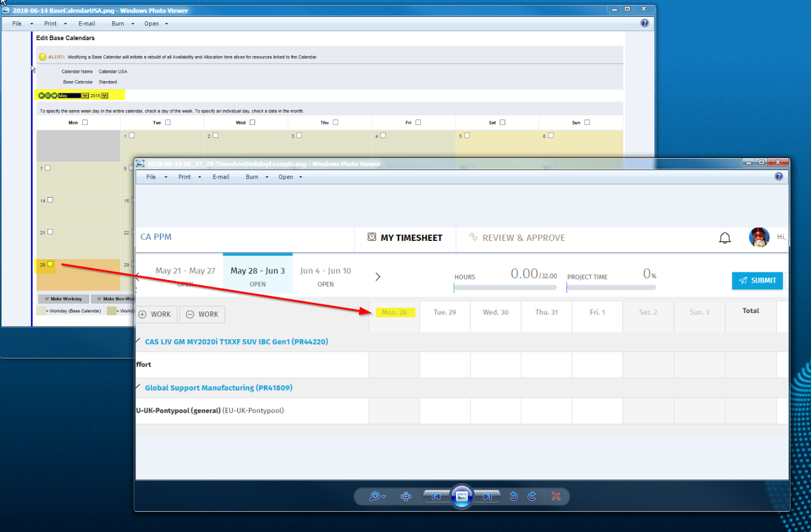
Task: Open the zoom level dropdown in Photo Viewer
Action: click(376, 496)
